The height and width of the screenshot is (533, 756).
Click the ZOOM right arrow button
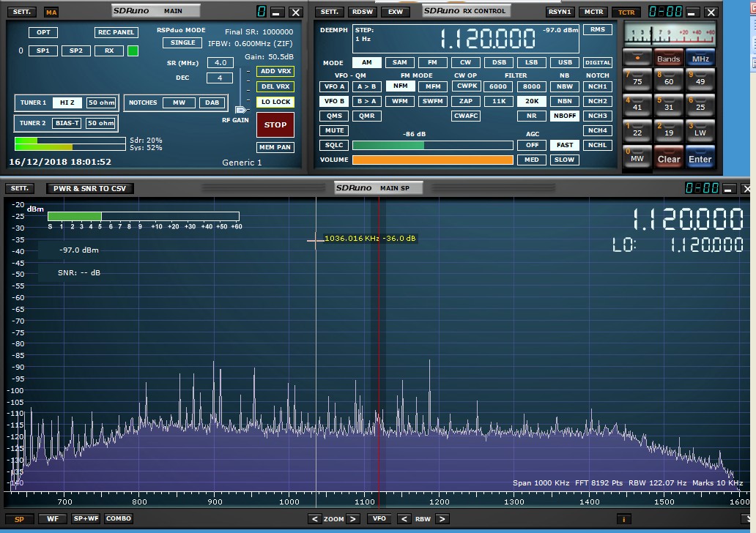pyautogui.click(x=353, y=519)
